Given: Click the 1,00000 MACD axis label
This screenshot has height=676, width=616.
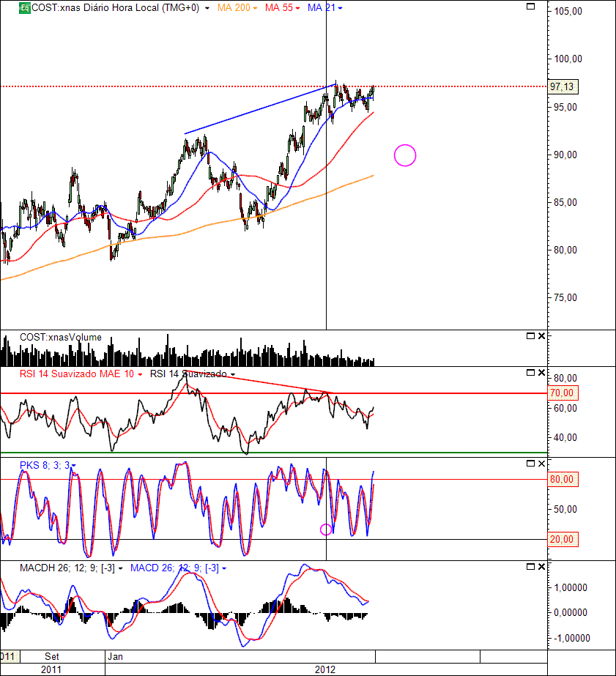Looking at the screenshot, I should pyautogui.click(x=571, y=587).
